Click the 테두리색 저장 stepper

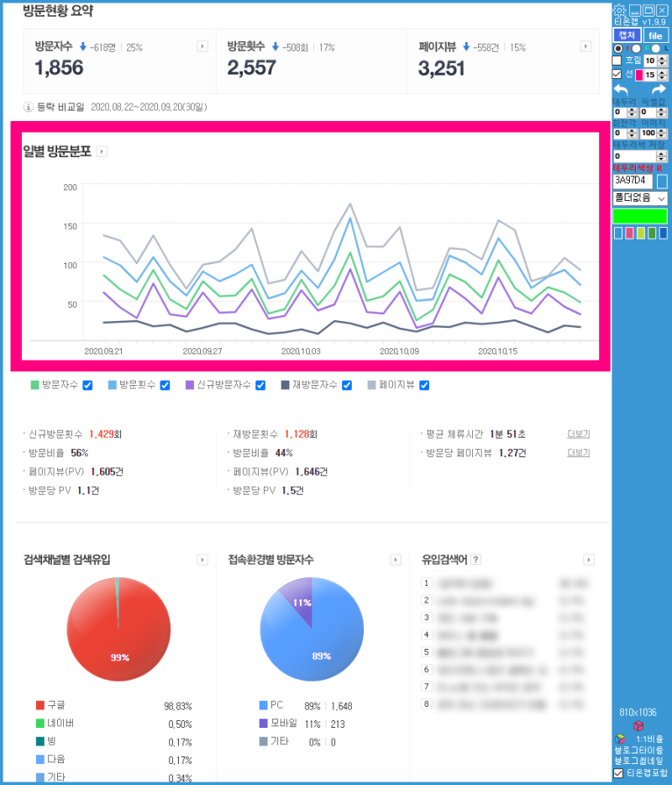pyautogui.click(x=661, y=156)
